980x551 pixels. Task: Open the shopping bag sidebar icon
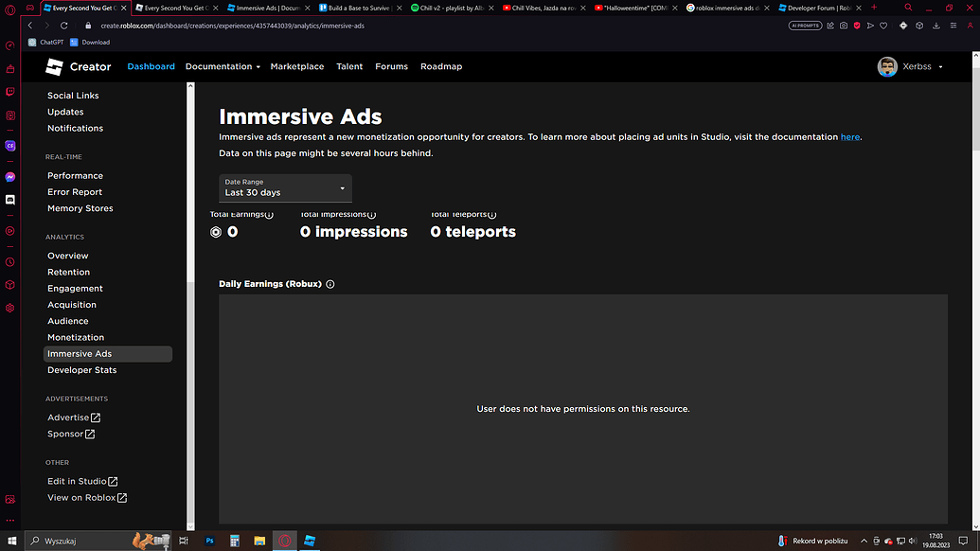click(10, 69)
